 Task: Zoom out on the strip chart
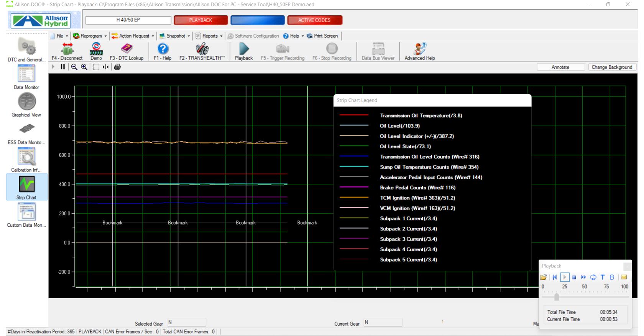click(x=74, y=67)
